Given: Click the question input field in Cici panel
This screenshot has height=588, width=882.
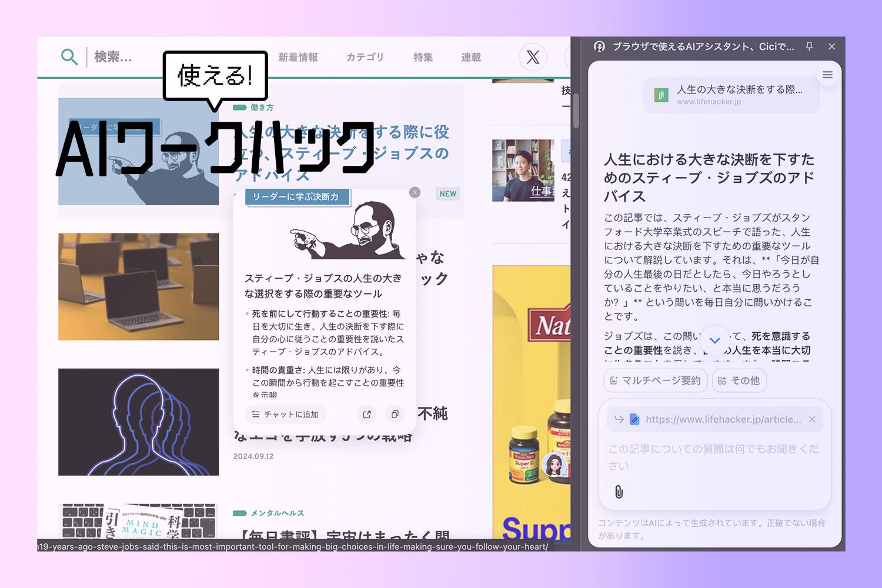Looking at the screenshot, I should (706, 457).
